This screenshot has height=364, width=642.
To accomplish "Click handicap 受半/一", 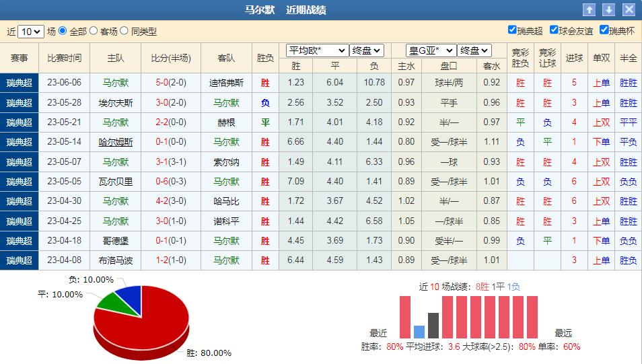I will click(449, 241).
